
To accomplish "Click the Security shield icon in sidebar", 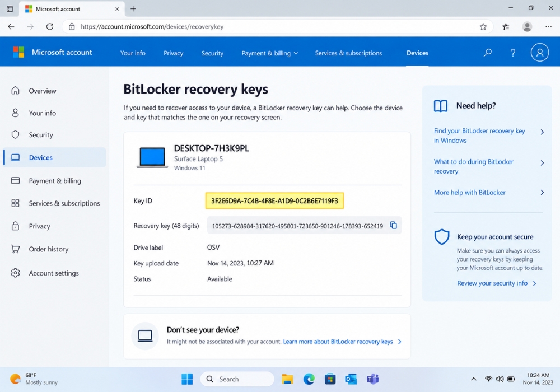I will tap(15, 134).
